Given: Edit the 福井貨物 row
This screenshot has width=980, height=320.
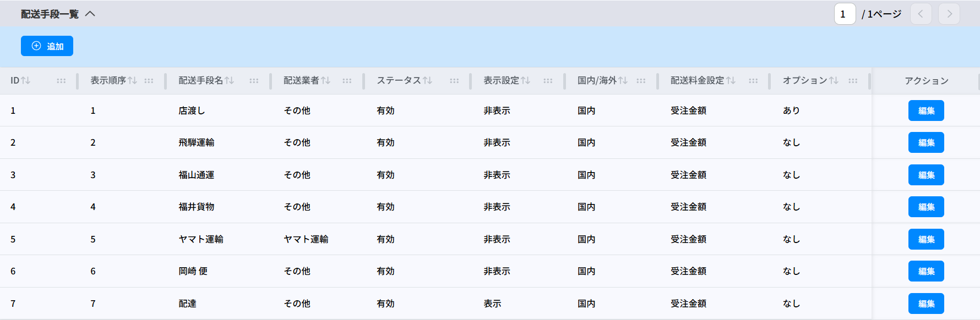Looking at the screenshot, I should point(926,207).
